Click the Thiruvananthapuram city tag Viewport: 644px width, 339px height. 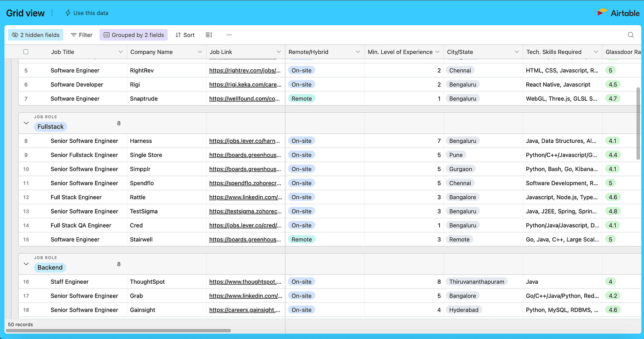click(477, 282)
